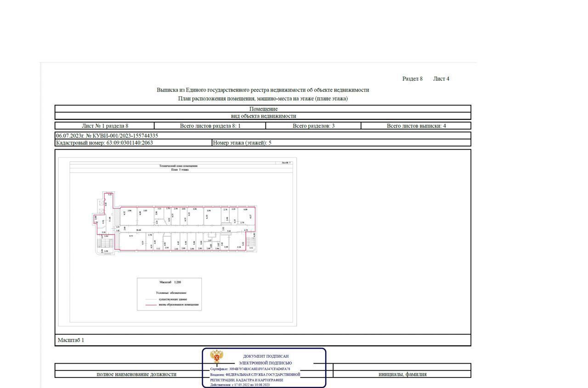Click the Russian coat of arms emblem

[216, 357]
